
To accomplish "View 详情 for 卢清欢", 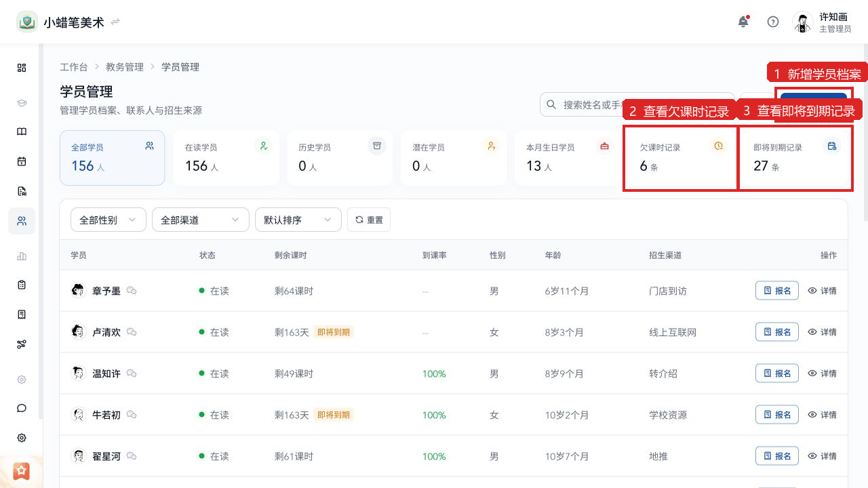I will tap(822, 332).
